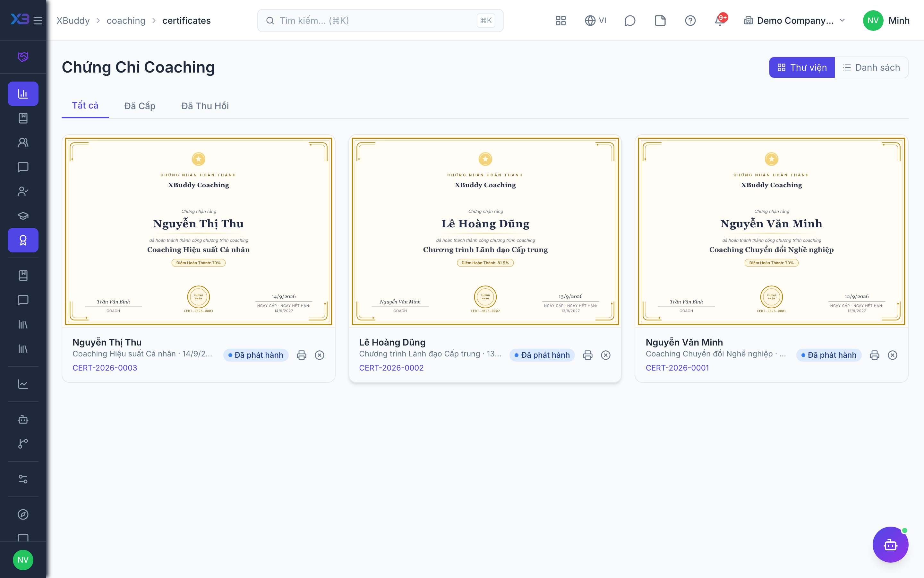Open CERT-2026-0001 link

point(677,368)
